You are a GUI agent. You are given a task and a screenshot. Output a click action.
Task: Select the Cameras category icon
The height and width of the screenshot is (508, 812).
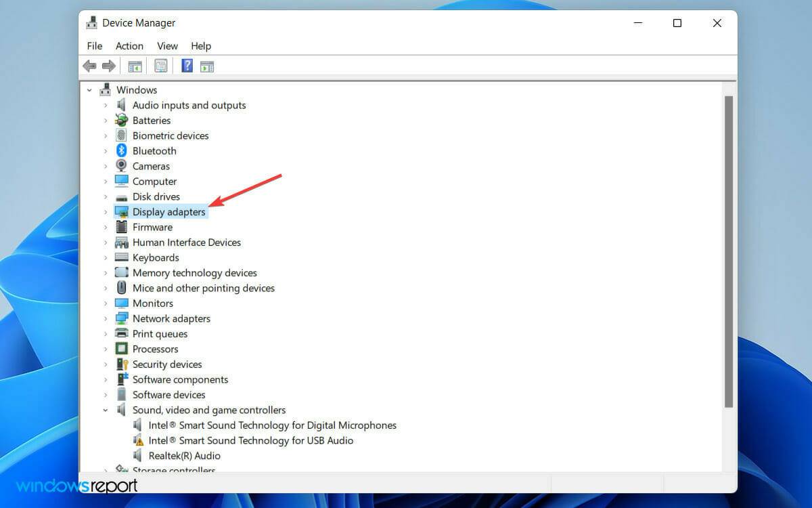tap(122, 166)
